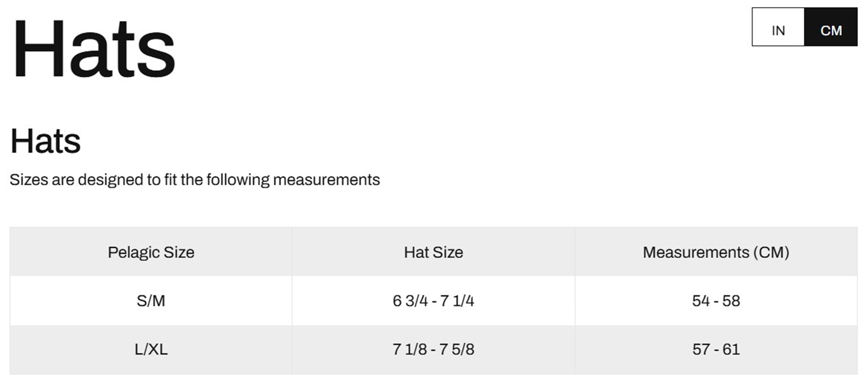
Task: Click the large Hats page title
Action: [x=94, y=48]
